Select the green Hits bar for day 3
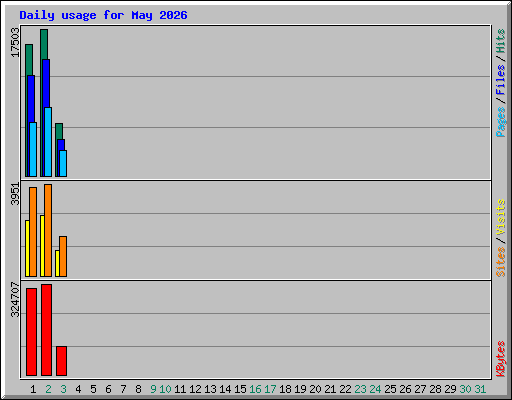Viewport: 512px width, 400px height. 59,131
